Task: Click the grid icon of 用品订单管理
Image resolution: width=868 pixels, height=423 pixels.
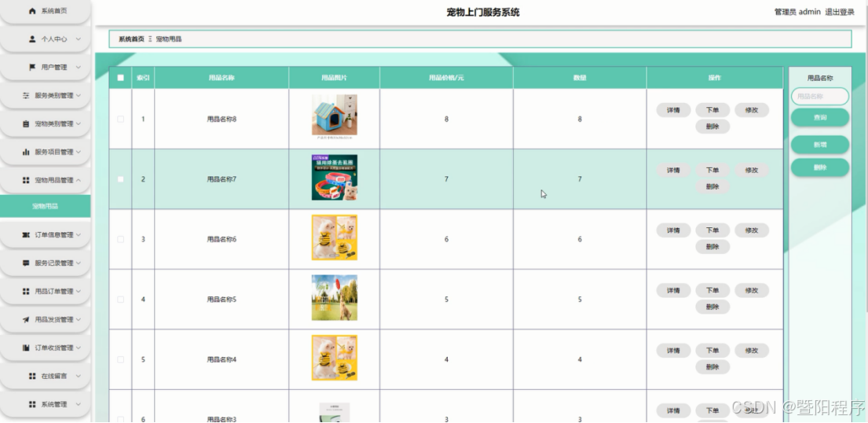Action: click(25, 292)
